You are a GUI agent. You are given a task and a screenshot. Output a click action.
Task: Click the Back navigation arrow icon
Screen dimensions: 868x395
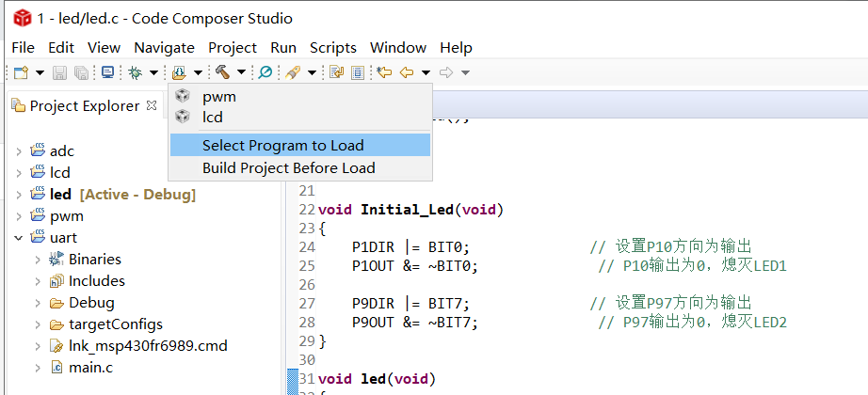point(407,72)
